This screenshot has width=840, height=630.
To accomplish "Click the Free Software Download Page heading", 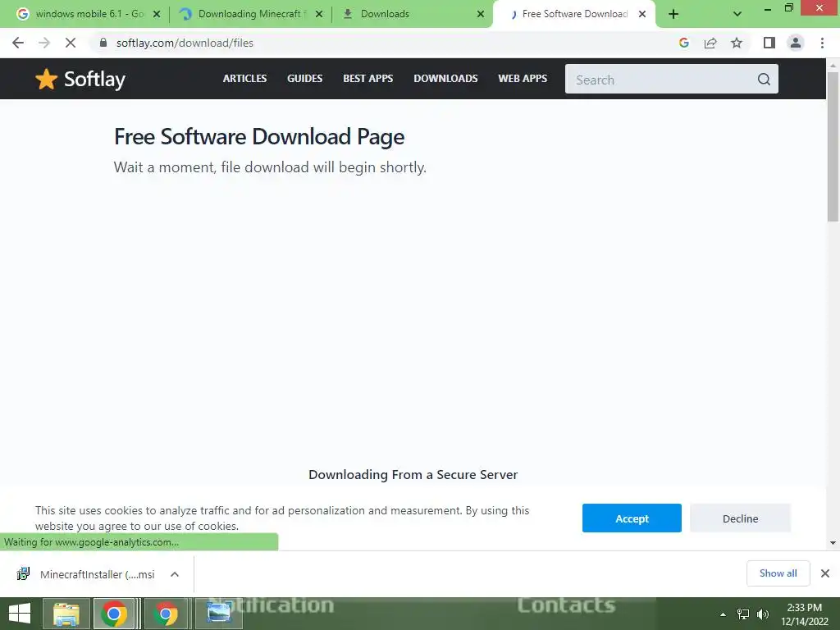I will (x=259, y=137).
